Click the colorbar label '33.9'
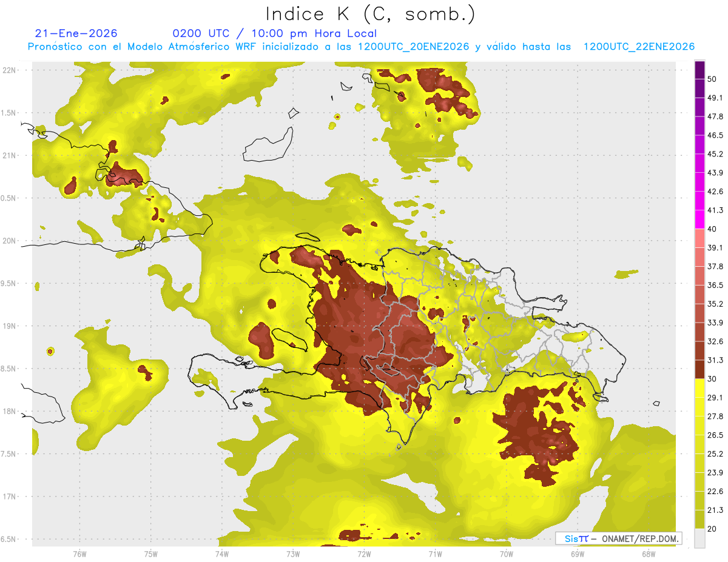 coord(715,323)
